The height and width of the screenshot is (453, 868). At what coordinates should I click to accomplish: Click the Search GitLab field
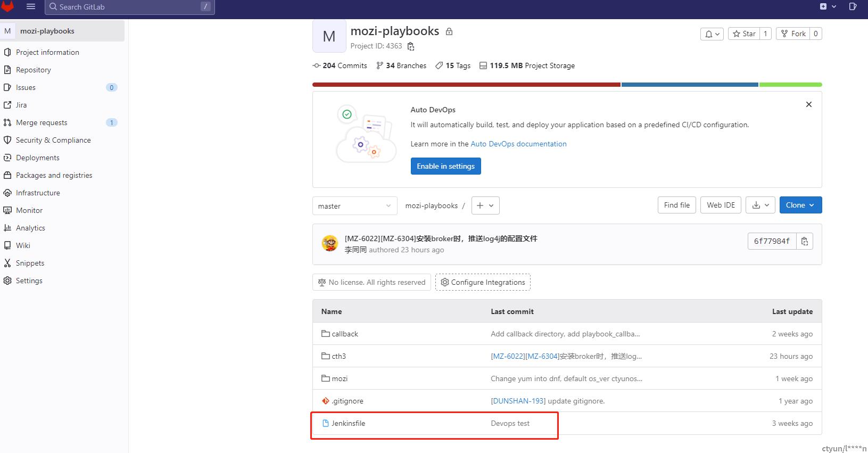pyautogui.click(x=129, y=7)
